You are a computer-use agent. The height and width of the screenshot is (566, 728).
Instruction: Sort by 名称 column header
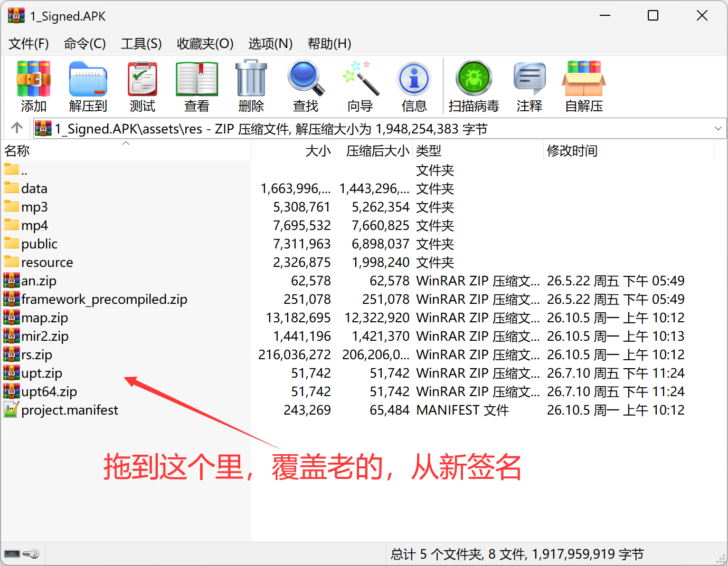click(126, 150)
